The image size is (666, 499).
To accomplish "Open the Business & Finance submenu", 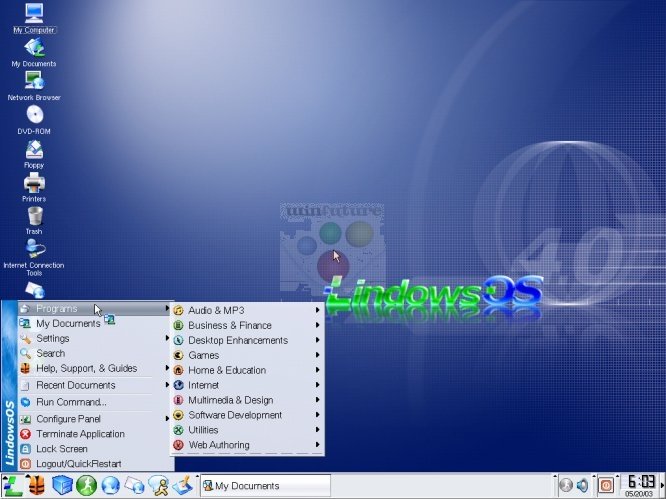I will [x=247, y=325].
